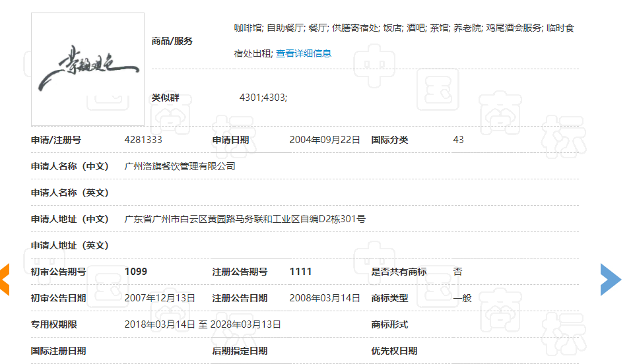Viewport: 633px width, 364px height.
Task: Click the trademark type value 一般
Action: pos(463,298)
